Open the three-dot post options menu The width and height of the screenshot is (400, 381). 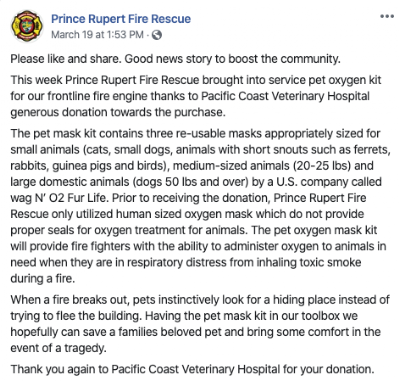387,16
